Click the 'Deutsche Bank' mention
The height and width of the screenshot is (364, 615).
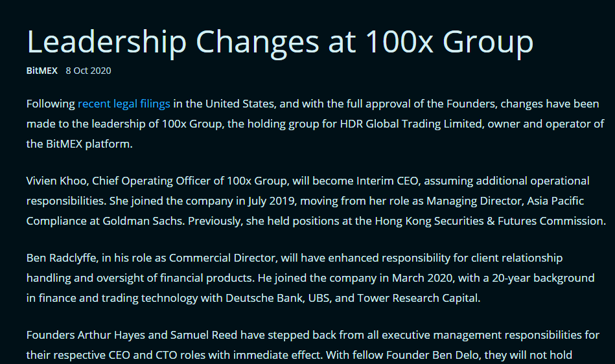tap(264, 298)
